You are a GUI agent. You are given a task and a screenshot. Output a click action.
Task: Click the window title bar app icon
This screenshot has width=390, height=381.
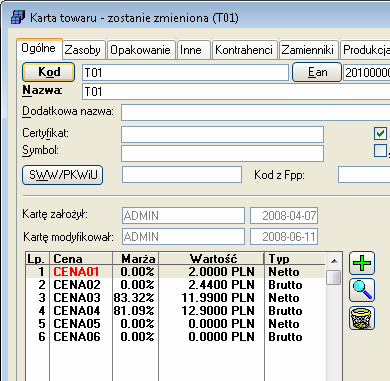tap(18, 17)
